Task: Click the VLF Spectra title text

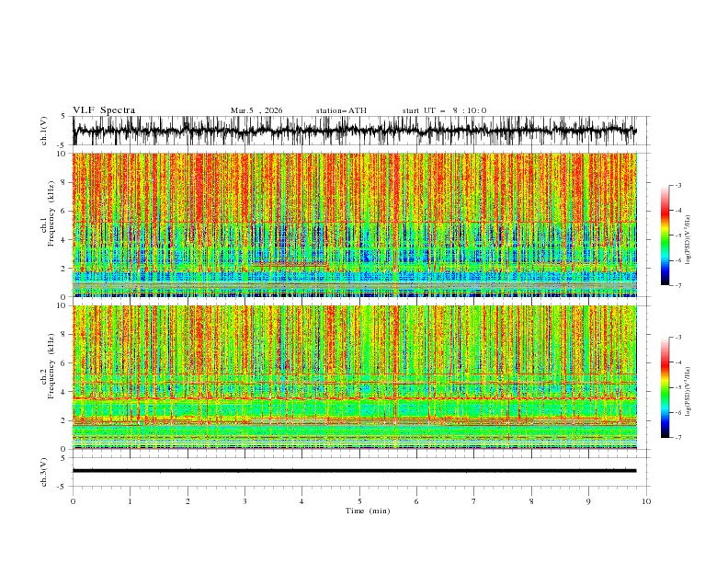Action: click(x=104, y=110)
